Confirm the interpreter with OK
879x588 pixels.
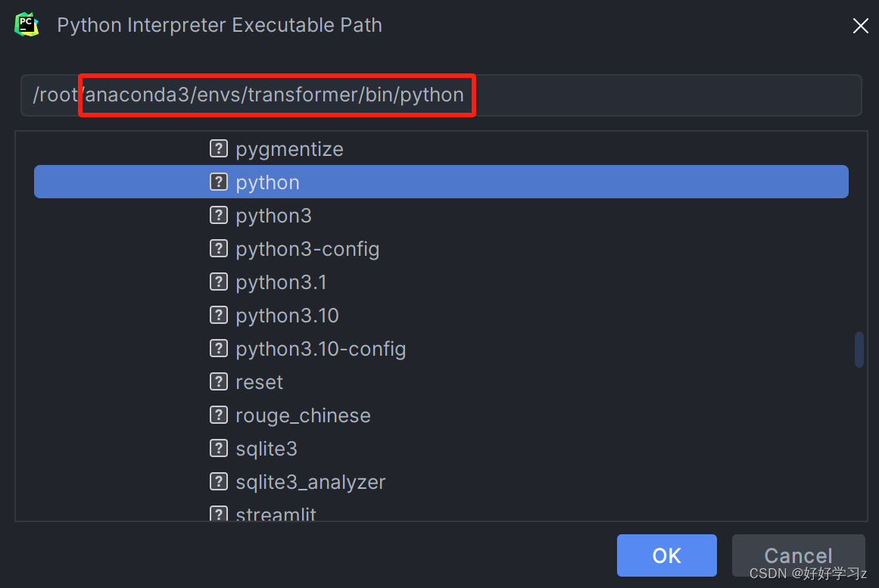tap(666, 555)
